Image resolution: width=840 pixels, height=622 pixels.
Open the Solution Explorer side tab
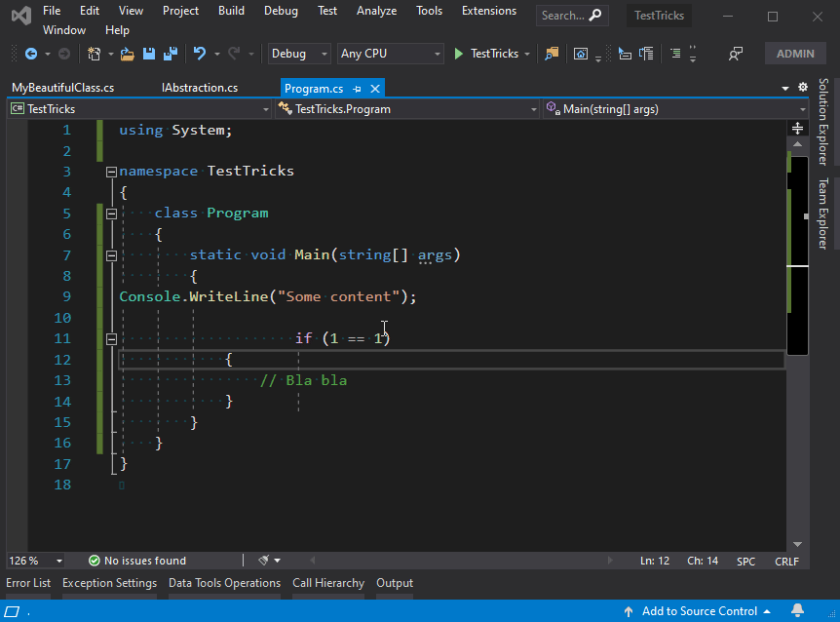coord(823,122)
